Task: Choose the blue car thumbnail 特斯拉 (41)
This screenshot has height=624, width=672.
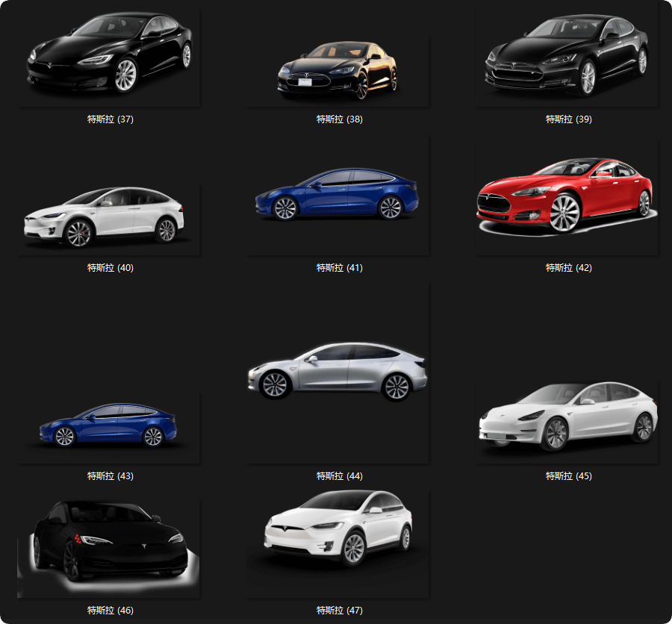Action: point(337,195)
